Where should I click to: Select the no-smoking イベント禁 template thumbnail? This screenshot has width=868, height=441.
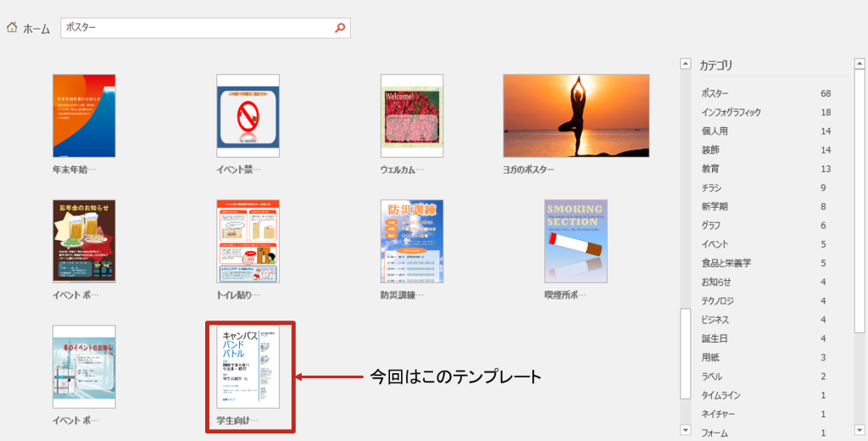coord(248,115)
